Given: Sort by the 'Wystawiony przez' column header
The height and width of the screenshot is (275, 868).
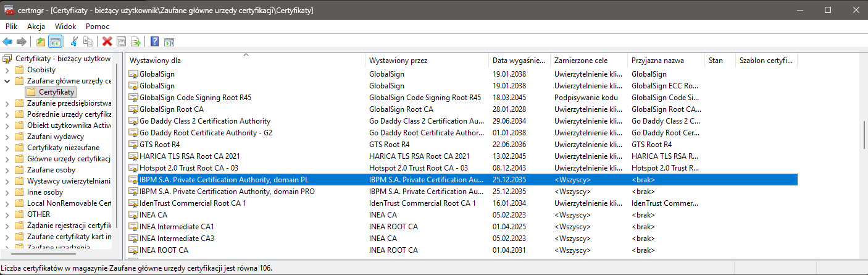Looking at the screenshot, I should 427,61.
